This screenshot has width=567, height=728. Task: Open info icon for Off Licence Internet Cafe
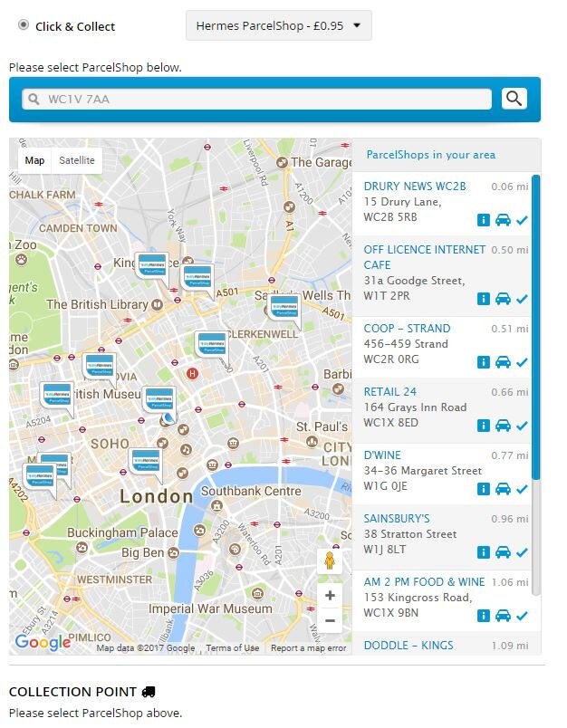(484, 299)
